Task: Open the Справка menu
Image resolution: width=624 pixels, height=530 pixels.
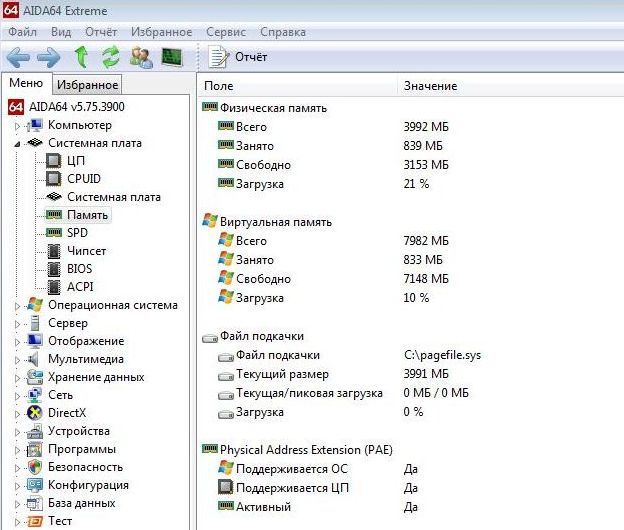Action: 283,32
